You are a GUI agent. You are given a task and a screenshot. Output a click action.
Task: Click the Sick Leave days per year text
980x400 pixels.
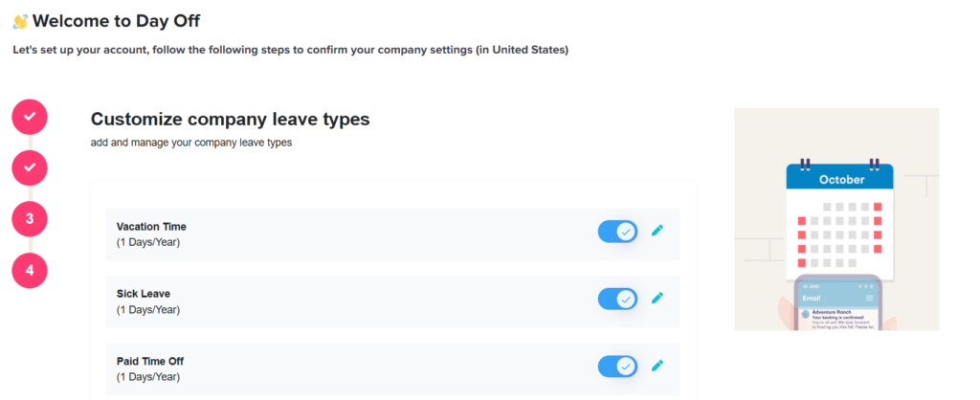[147, 309]
